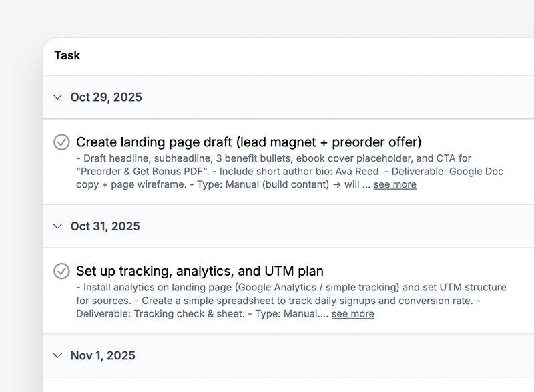Open 'see more' on the tracking task
Viewport: 534px width, 392px height.
pos(352,314)
